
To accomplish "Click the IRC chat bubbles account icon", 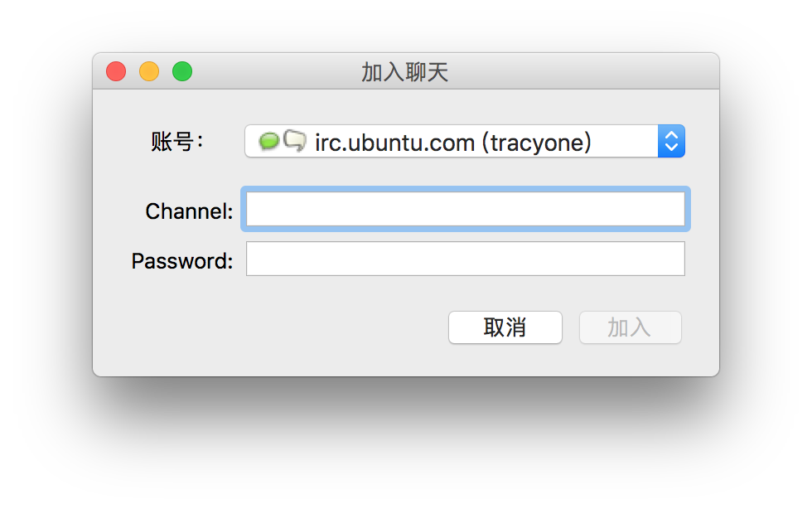I will (283, 142).
